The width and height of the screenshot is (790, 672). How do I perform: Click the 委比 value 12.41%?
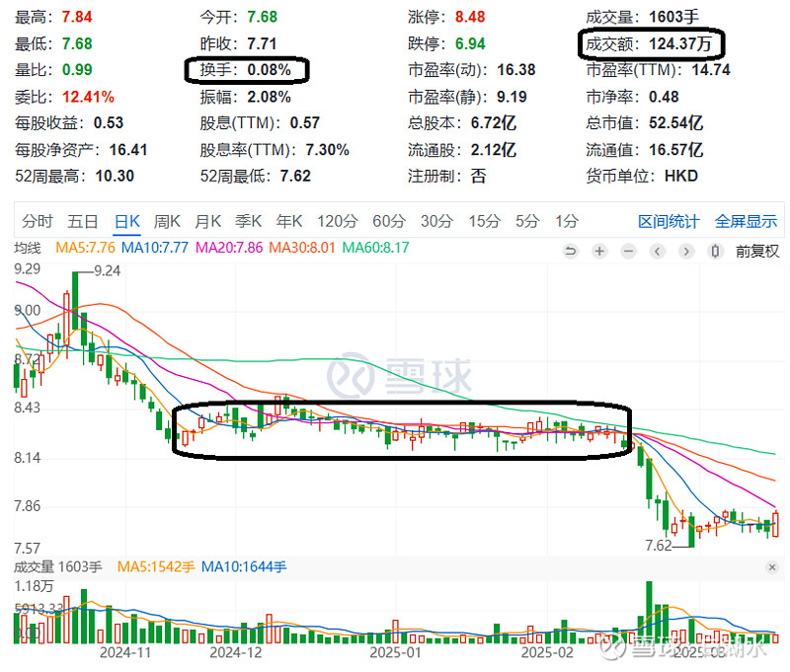pos(88,97)
